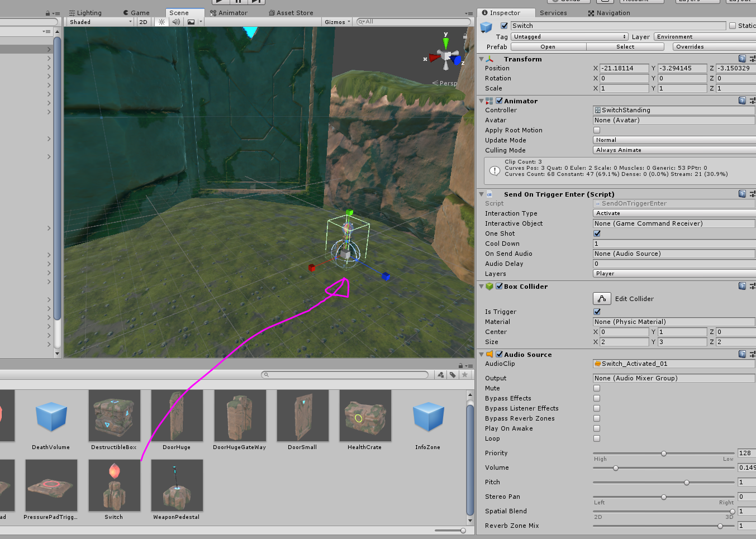Click the prefab Open button
Viewport: 756px width, 539px height.
548,47
